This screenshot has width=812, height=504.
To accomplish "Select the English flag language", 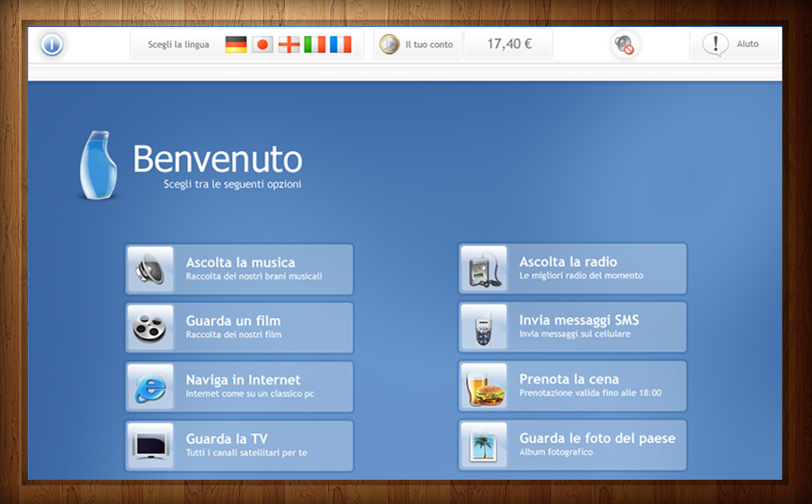I will [289, 45].
